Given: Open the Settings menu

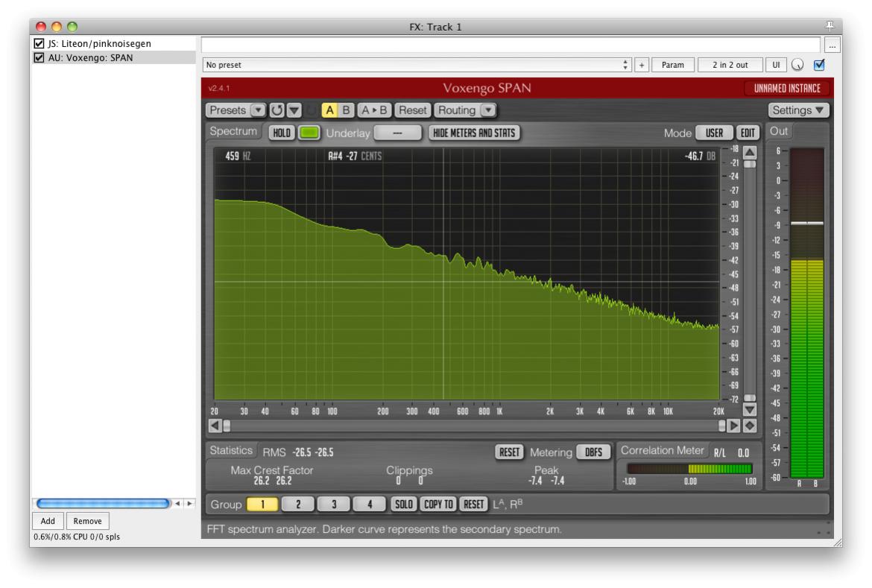Looking at the screenshot, I should click(x=798, y=110).
